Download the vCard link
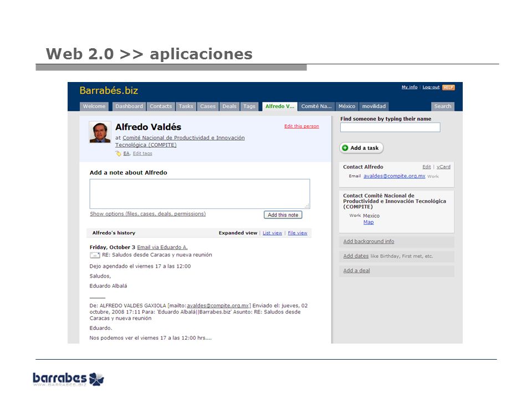 click(x=443, y=167)
